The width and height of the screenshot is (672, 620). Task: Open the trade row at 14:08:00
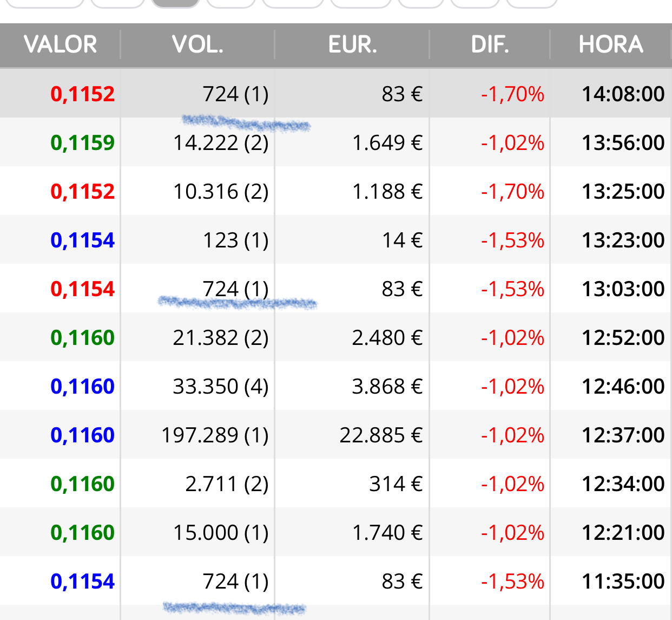point(336,94)
